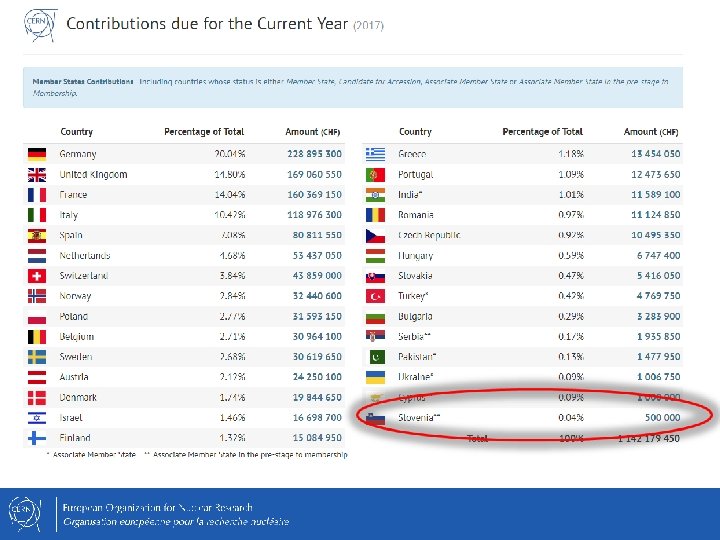Click the Portugal flag icon
Image resolution: width=720 pixels, height=540 pixels.
tap(375, 174)
